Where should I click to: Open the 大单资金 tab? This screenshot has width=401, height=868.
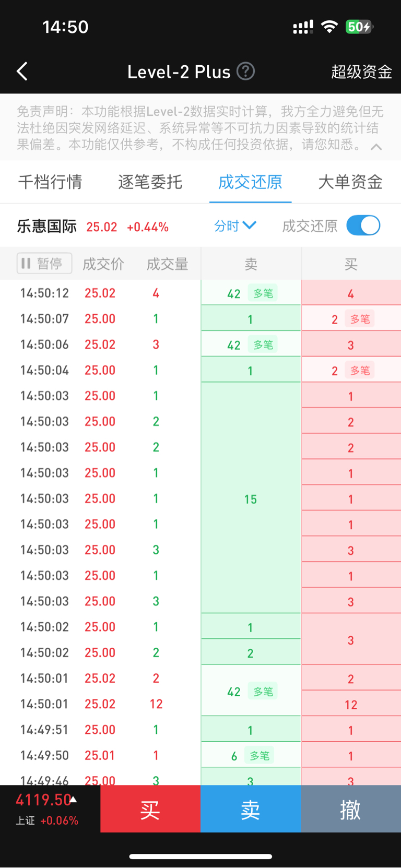coord(350,182)
